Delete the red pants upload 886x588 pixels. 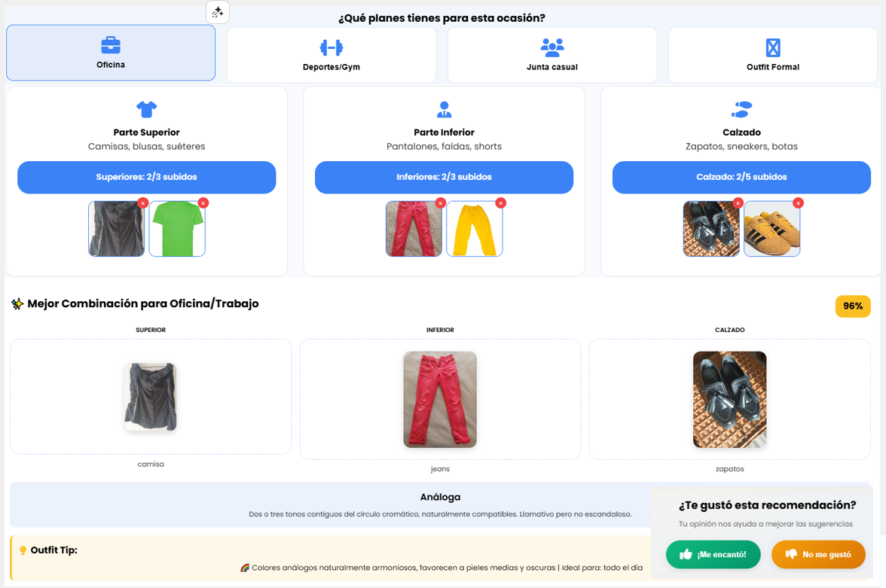pos(441,203)
